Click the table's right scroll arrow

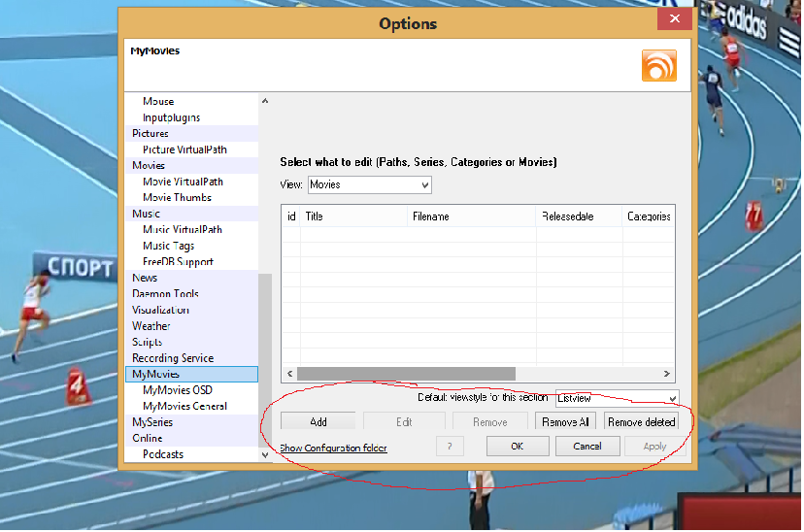coord(666,374)
